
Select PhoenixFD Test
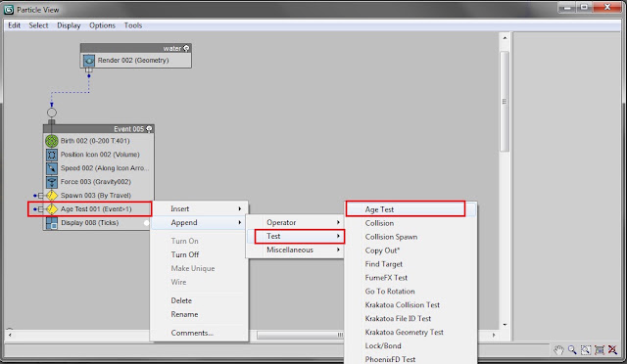(x=410, y=359)
